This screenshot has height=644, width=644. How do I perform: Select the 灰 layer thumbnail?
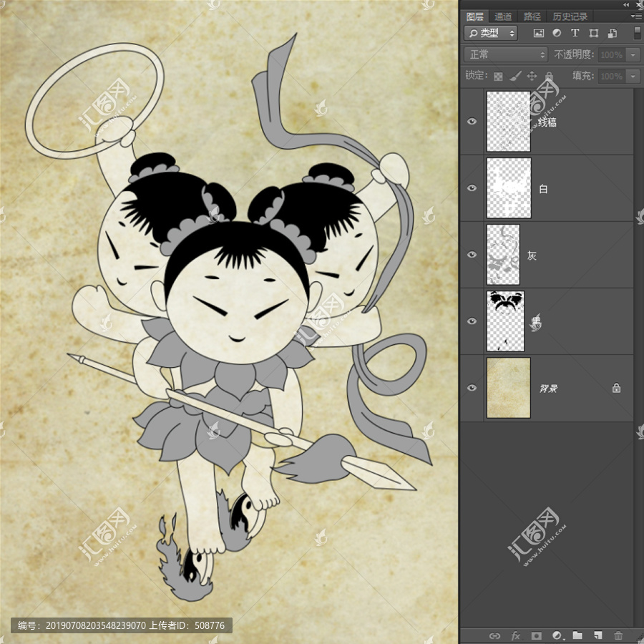(x=503, y=254)
